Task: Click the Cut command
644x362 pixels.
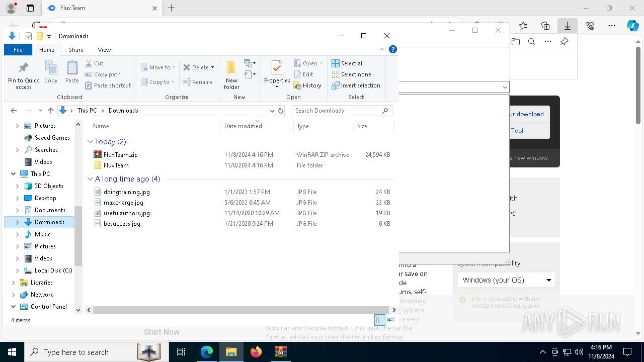Action: (x=94, y=63)
